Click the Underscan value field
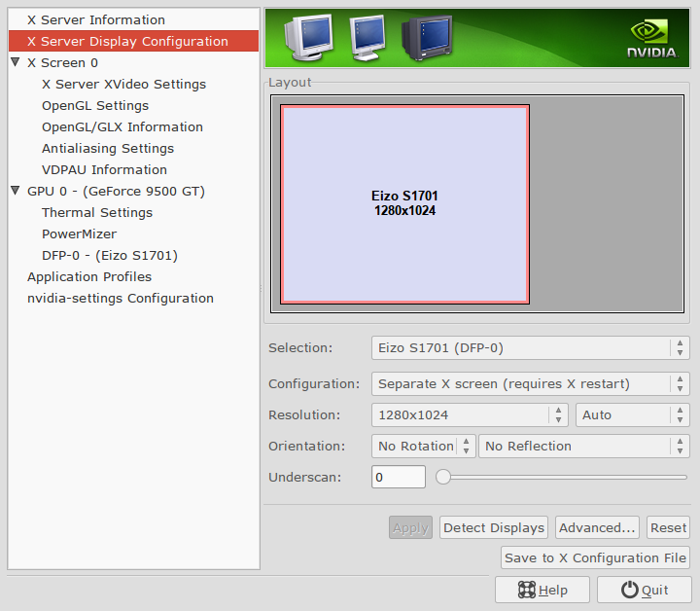Viewport: 700px width, 611px height. (399, 477)
